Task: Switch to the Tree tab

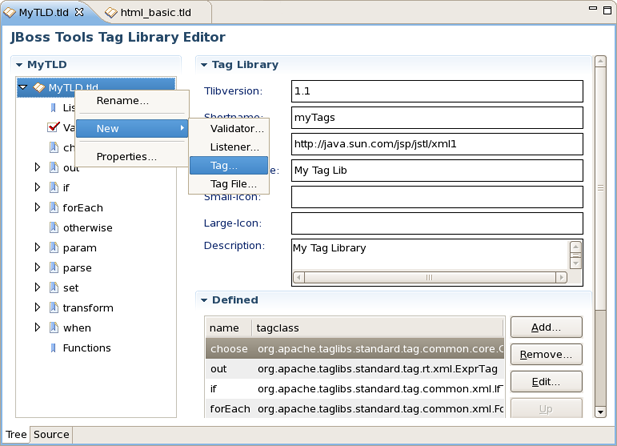Action: [16, 434]
